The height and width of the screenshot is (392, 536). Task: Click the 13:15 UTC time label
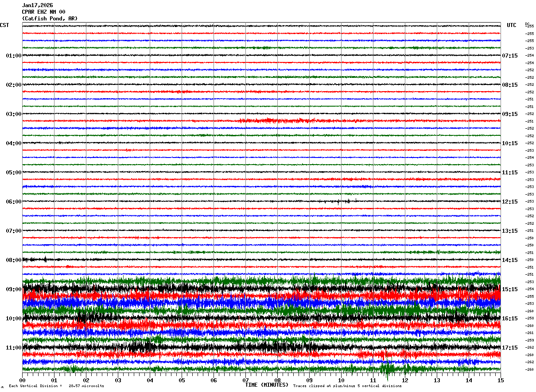(x=509, y=231)
